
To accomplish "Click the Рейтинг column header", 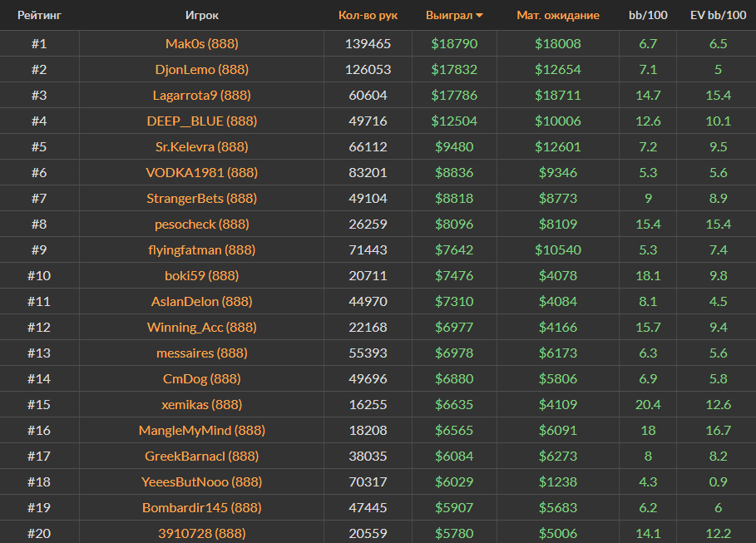I will click(x=39, y=15).
